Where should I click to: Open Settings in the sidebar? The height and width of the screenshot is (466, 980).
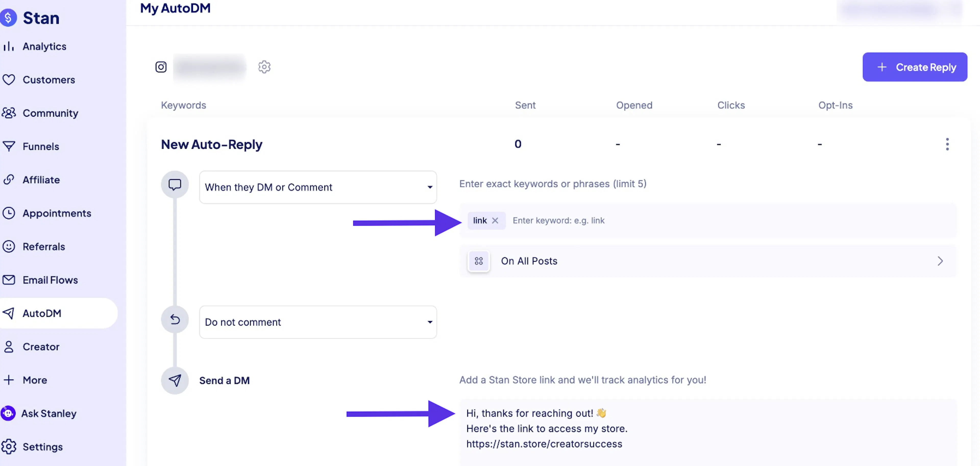(43, 447)
